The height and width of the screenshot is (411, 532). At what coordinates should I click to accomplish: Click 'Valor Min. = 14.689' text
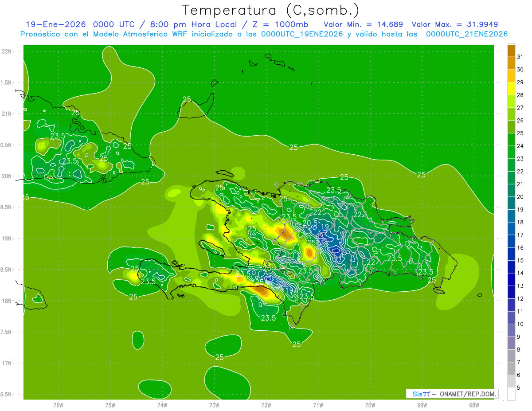[364, 24]
